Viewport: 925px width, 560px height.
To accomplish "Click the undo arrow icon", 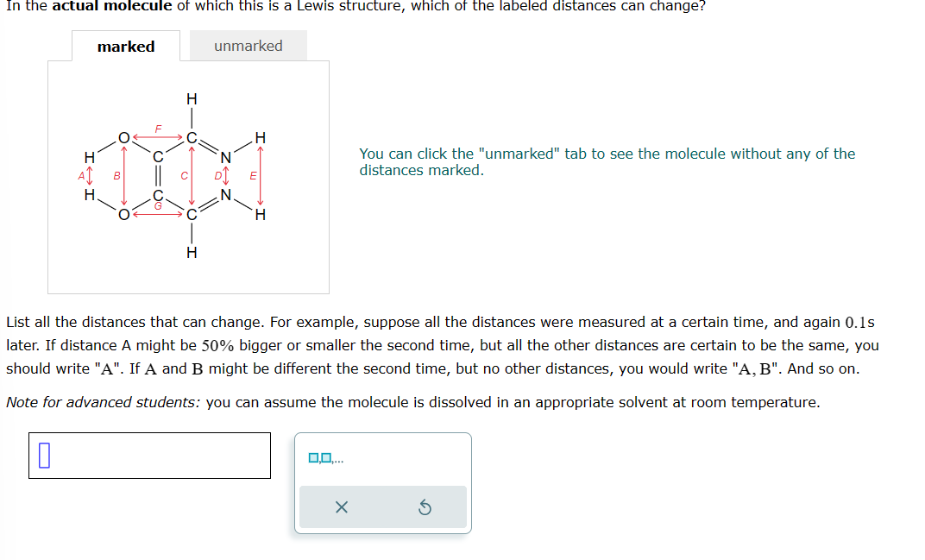I will [x=423, y=507].
